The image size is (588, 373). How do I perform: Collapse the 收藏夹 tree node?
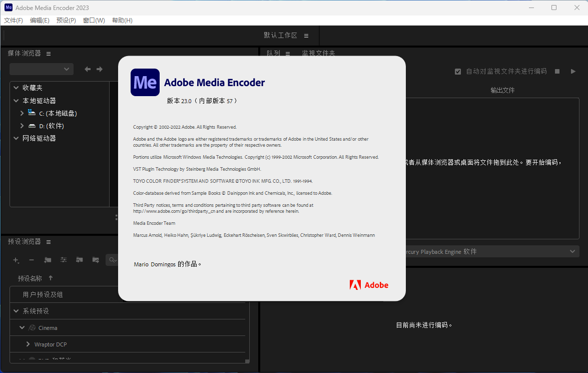tap(16, 88)
